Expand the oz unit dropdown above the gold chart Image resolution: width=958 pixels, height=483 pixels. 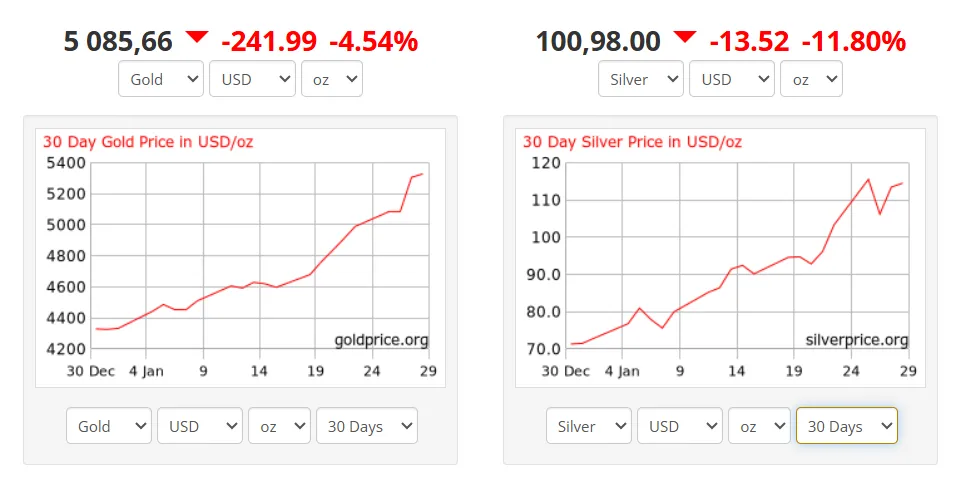[331, 79]
